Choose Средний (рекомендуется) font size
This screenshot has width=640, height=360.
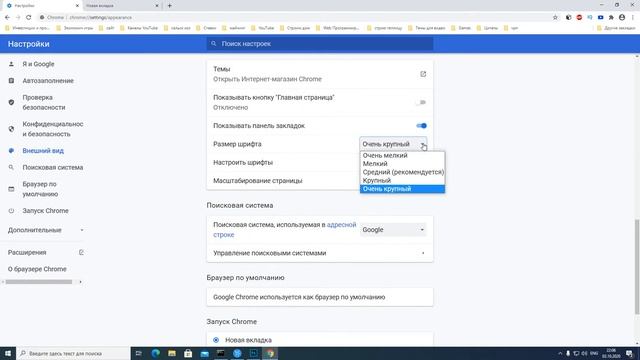402,172
